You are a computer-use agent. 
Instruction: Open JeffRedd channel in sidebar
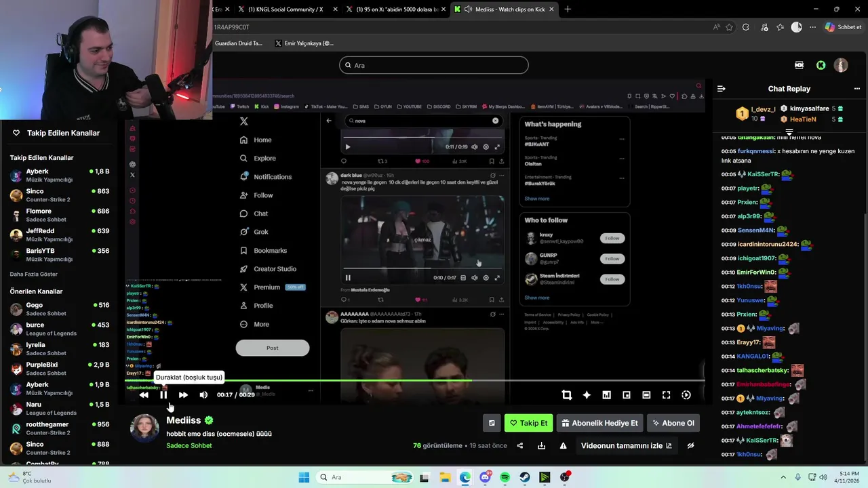[60, 235]
